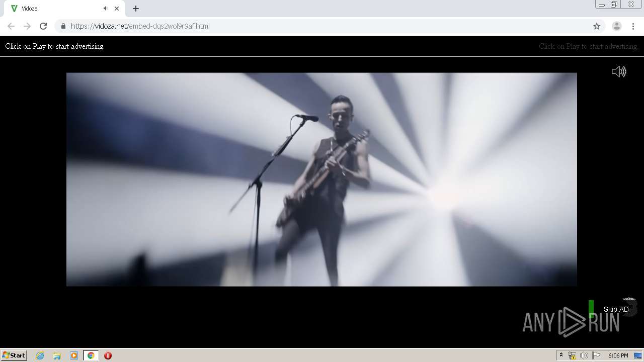Viewport: 644px width, 362px height.
Task: Mute the ad with the speaker icon
Action: tap(619, 71)
